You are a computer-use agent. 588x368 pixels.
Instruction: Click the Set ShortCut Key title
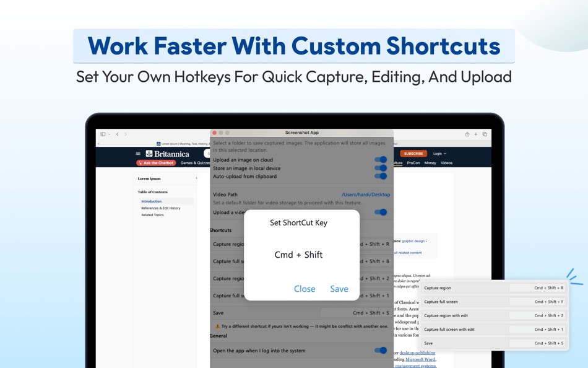pyautogui.click(x=298, y=222)
